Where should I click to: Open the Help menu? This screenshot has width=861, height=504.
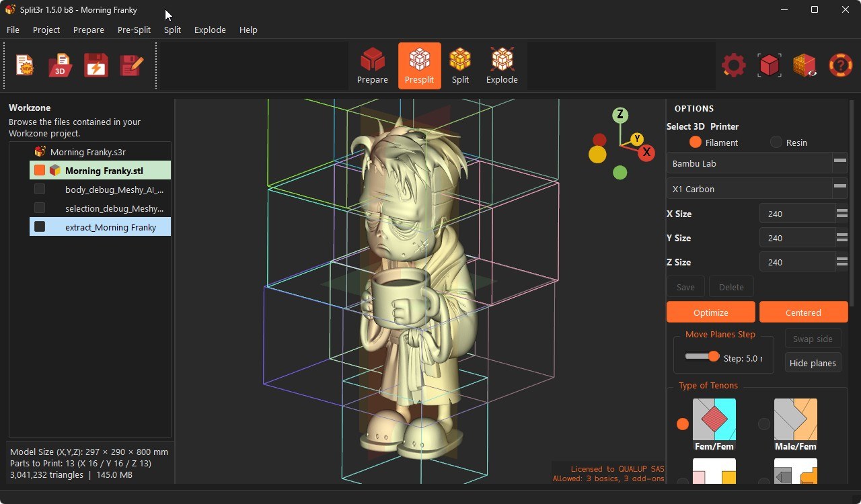coord(248,30)
